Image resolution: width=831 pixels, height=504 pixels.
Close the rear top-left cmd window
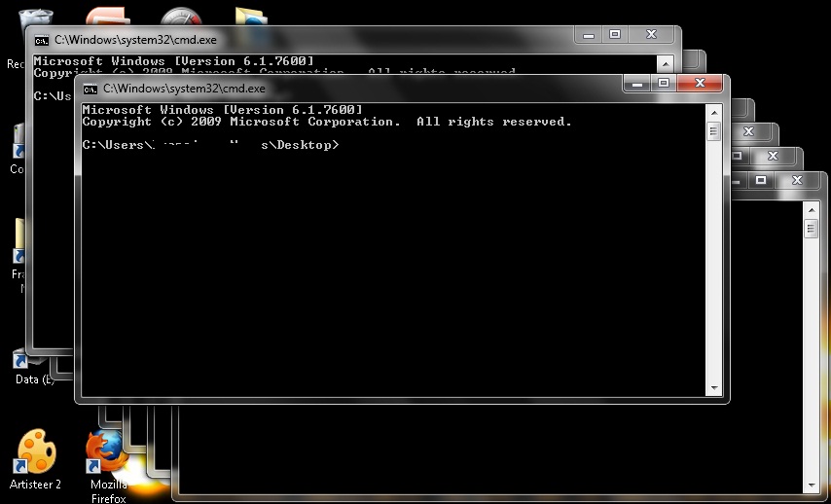(x=651, y=35)
